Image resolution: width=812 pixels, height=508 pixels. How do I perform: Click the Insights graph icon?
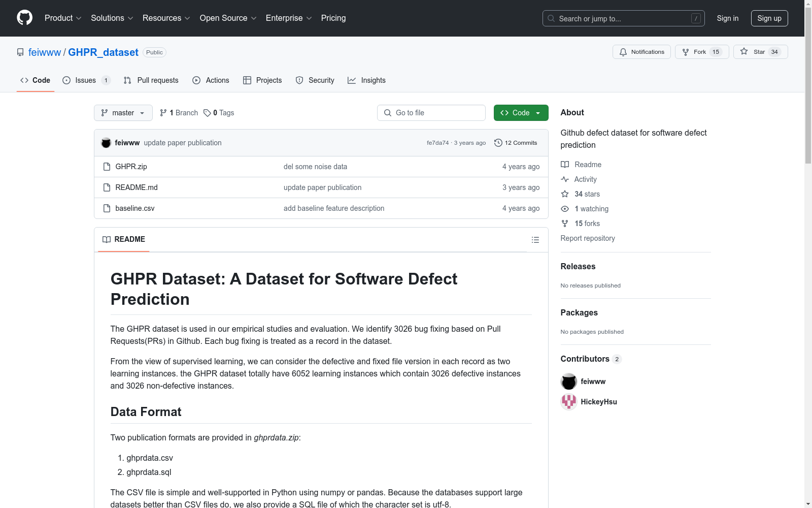click(352, 80)
